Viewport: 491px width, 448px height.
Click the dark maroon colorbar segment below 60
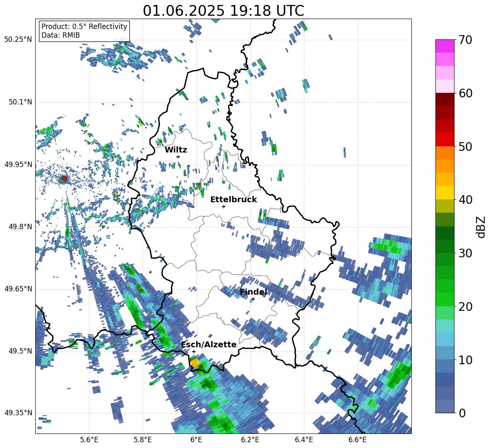tap(445, 99)
